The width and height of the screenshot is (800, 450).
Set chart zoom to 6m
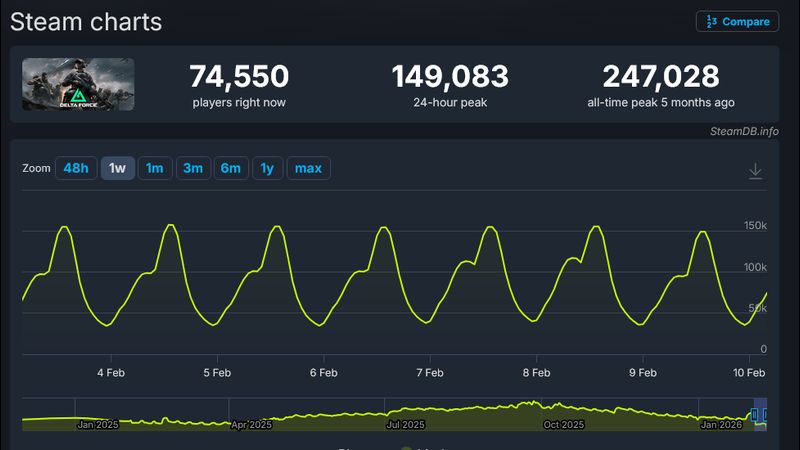(231, 168)
